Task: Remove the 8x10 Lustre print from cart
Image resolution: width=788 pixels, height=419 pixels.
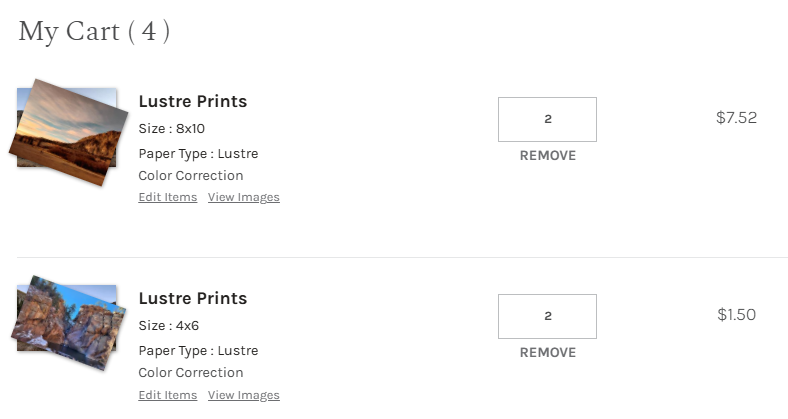Action: (x=547, y=155)
